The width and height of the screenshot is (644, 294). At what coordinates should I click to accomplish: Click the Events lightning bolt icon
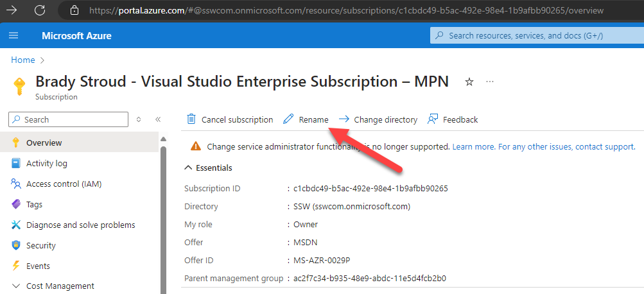[15, 266]
